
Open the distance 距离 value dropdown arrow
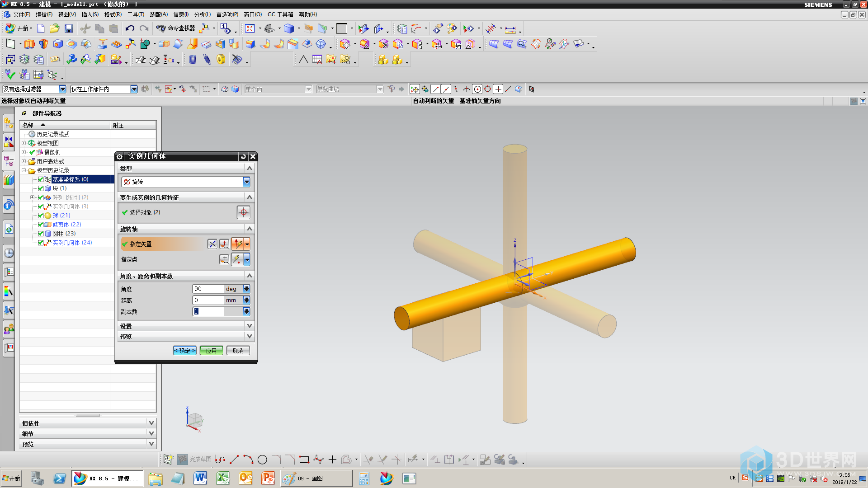point(246,300)
